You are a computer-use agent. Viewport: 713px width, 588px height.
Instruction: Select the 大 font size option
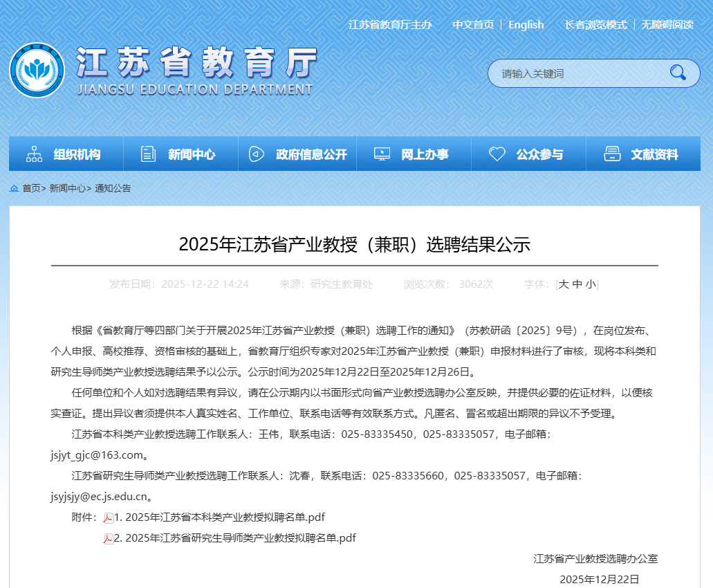(x=564, y=284)
